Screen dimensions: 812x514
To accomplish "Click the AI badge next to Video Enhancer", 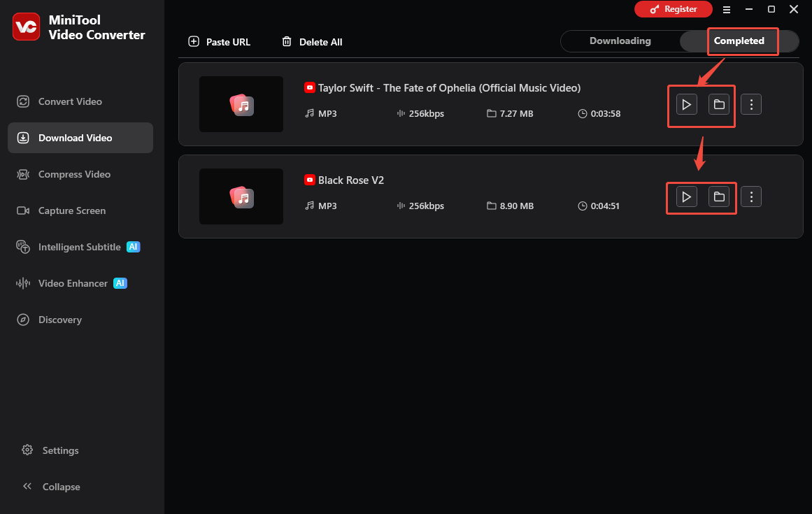I will point(120,283).
